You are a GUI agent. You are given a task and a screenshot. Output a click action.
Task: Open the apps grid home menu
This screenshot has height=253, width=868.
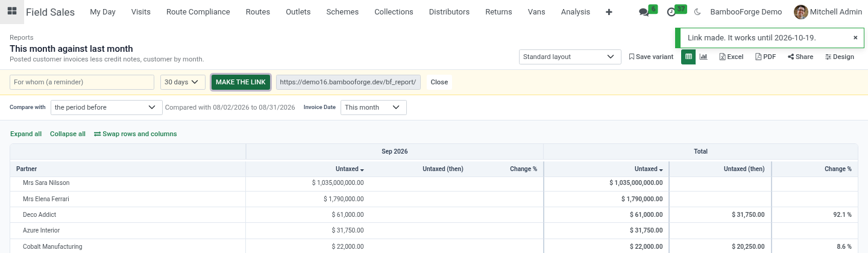point(11,11)
